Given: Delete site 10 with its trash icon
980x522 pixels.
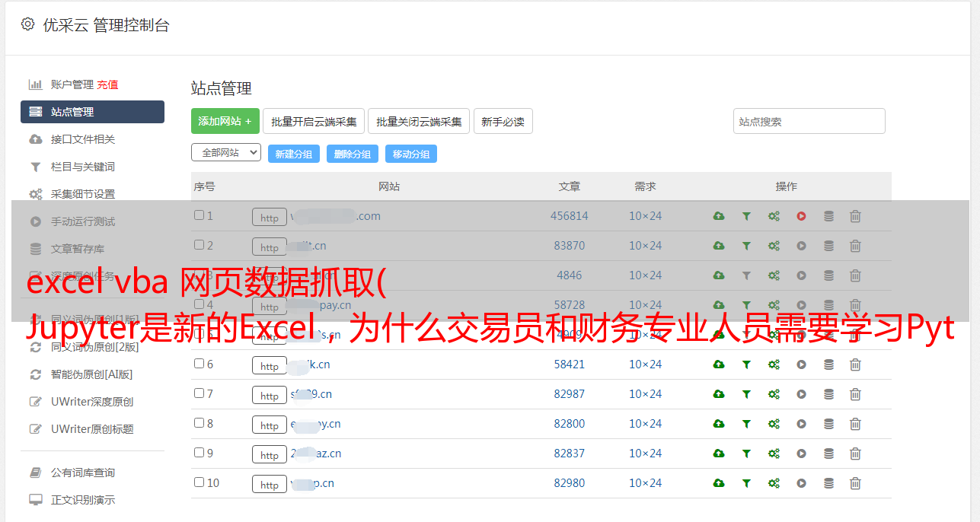Looking at the screenshot, I should pyautogui.click(x=855, y=483).
